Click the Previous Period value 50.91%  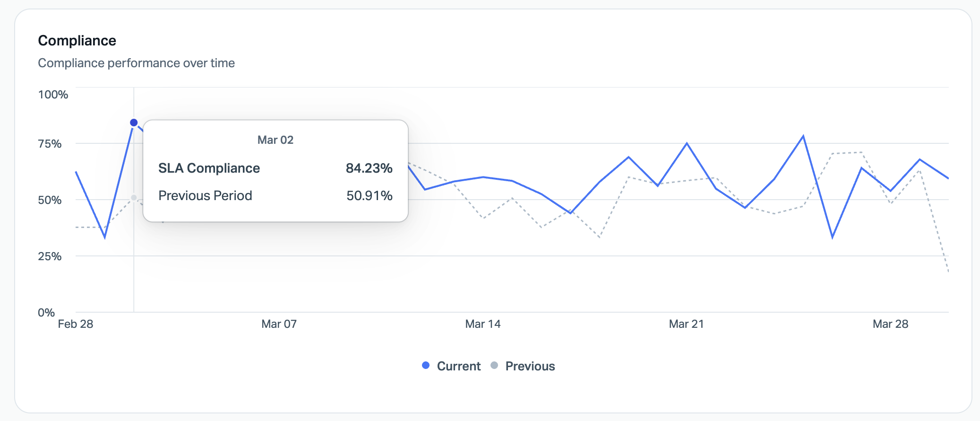(x=370, y=195)
